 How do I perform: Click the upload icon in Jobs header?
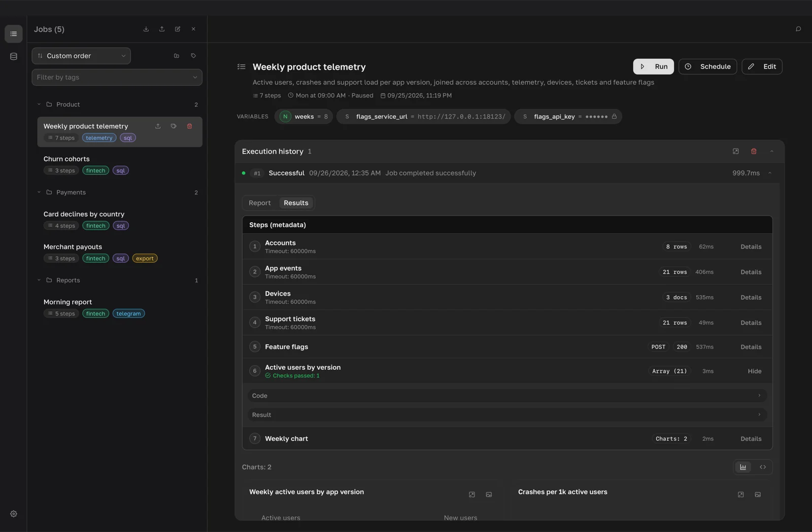click(x=162, y=29)
